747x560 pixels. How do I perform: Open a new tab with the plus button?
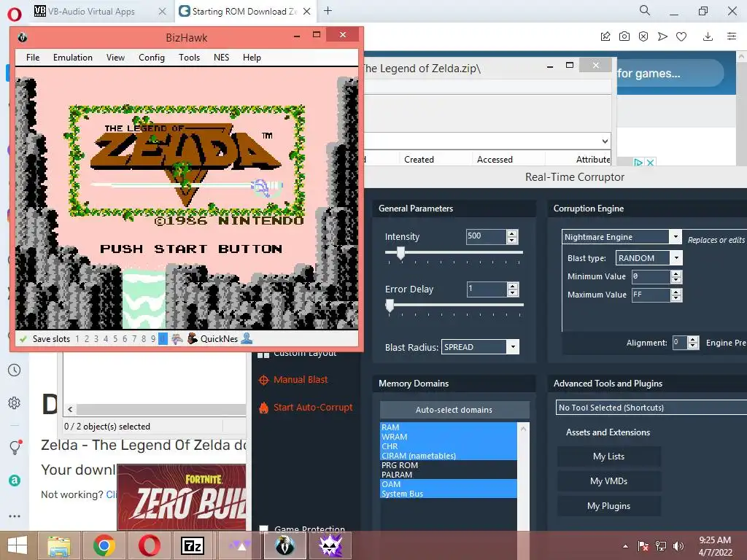click(328, 11)
